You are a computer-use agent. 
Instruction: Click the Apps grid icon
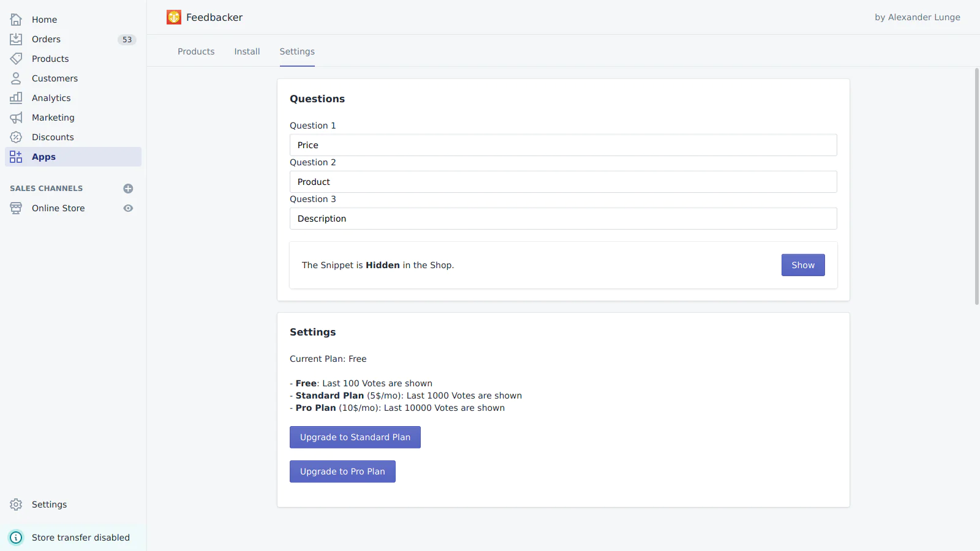point(16,157)
